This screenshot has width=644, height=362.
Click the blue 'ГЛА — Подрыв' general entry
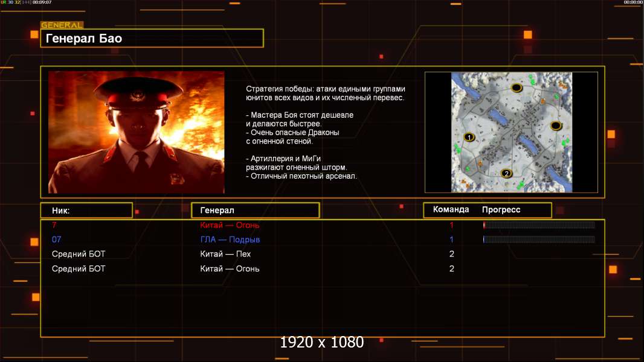click(230, 240)
